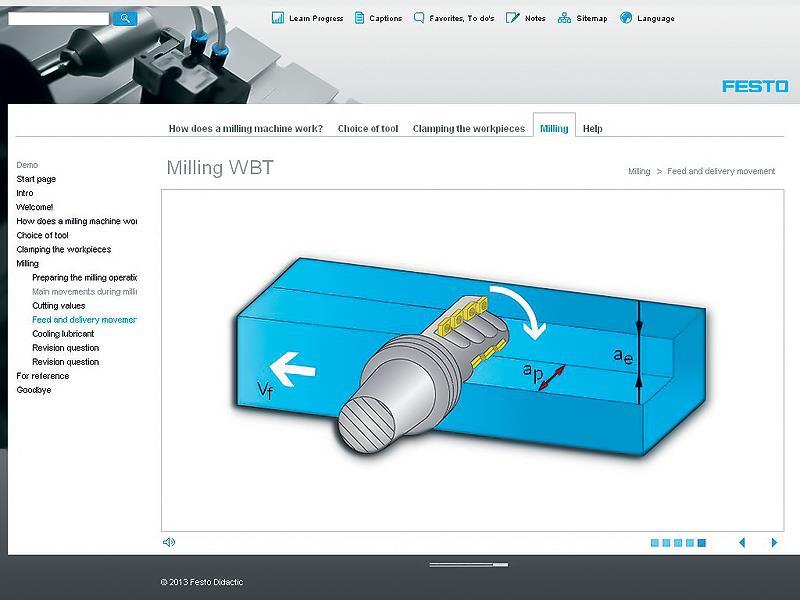
Task: Toggle the audio speaker icon
Action: pyautogui.click(x=169, y=542)
